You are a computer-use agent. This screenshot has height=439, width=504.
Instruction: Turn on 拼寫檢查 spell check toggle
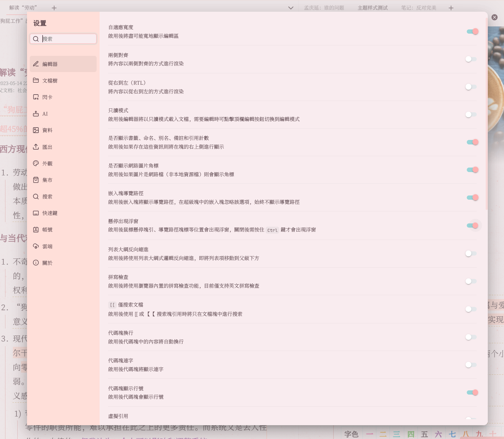point(471,281)
